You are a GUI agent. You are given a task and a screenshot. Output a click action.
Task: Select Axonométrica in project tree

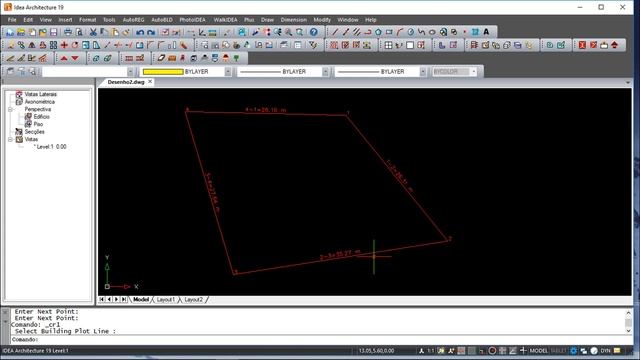click(40, 102)
